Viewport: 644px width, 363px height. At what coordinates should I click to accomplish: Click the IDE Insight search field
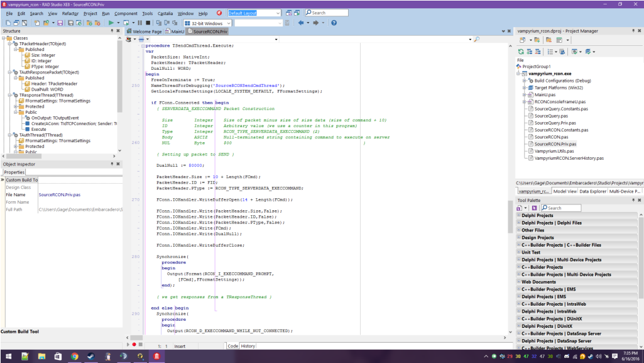pos(327,13)
